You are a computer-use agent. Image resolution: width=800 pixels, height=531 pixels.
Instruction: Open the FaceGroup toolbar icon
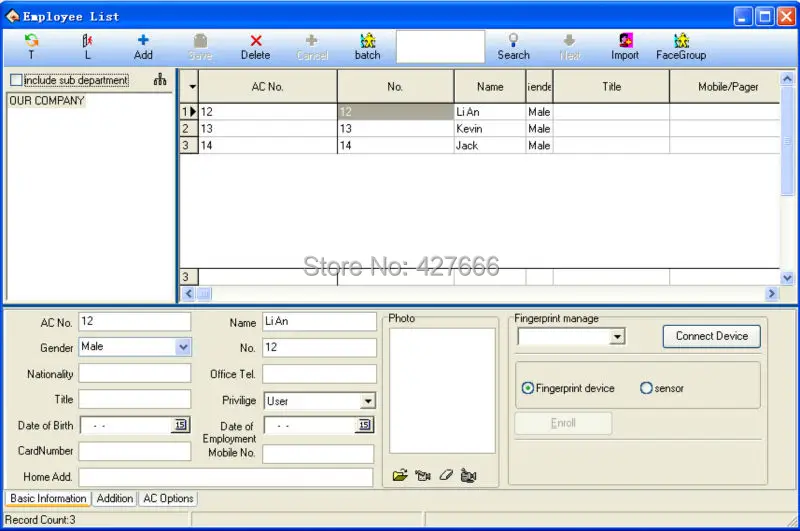point(681,40)
